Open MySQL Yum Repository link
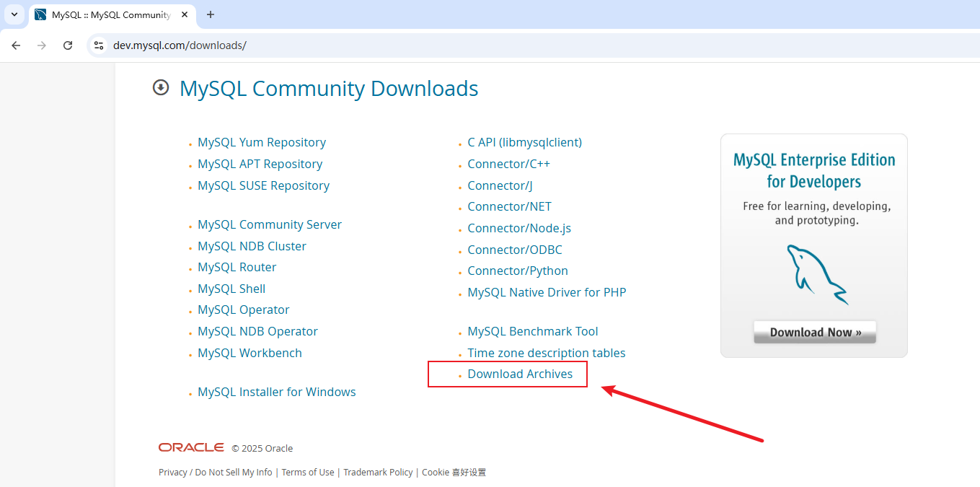 pos(262,143)
